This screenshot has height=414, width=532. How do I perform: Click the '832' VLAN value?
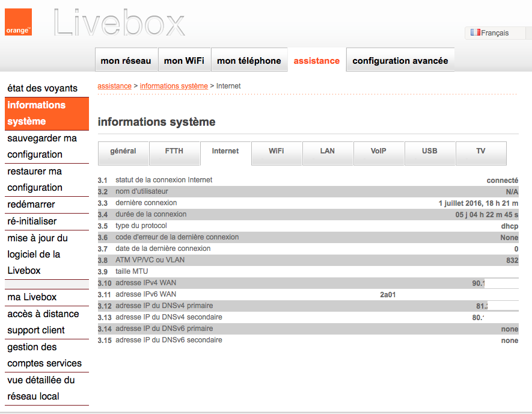tap(512, 261)
